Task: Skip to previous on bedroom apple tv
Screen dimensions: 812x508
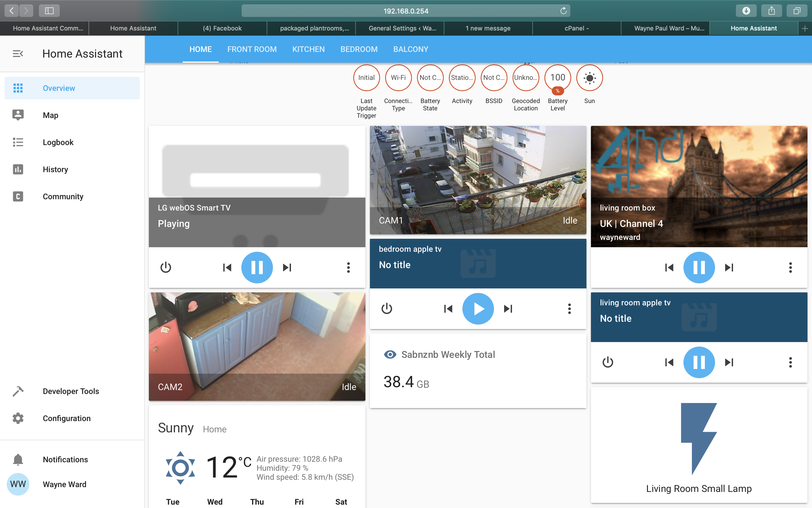Action: pos(448,308)
